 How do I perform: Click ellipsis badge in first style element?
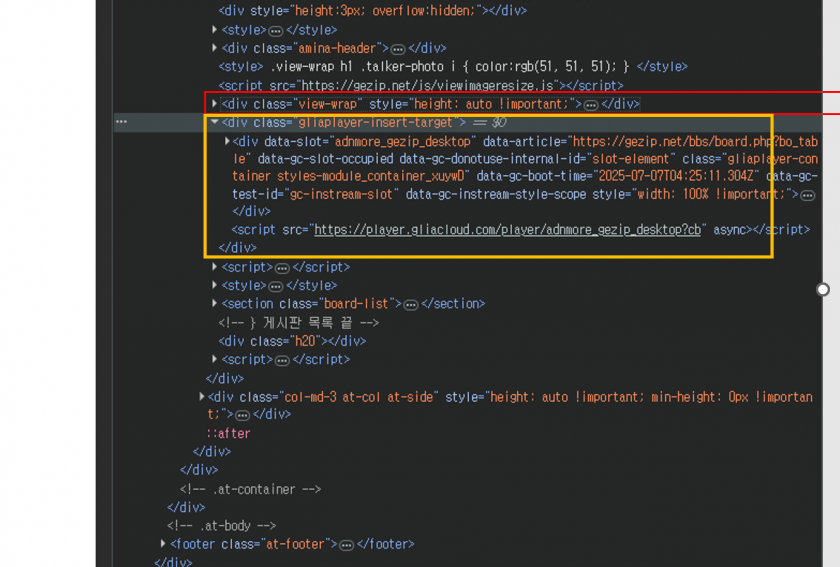coord(275,31)
